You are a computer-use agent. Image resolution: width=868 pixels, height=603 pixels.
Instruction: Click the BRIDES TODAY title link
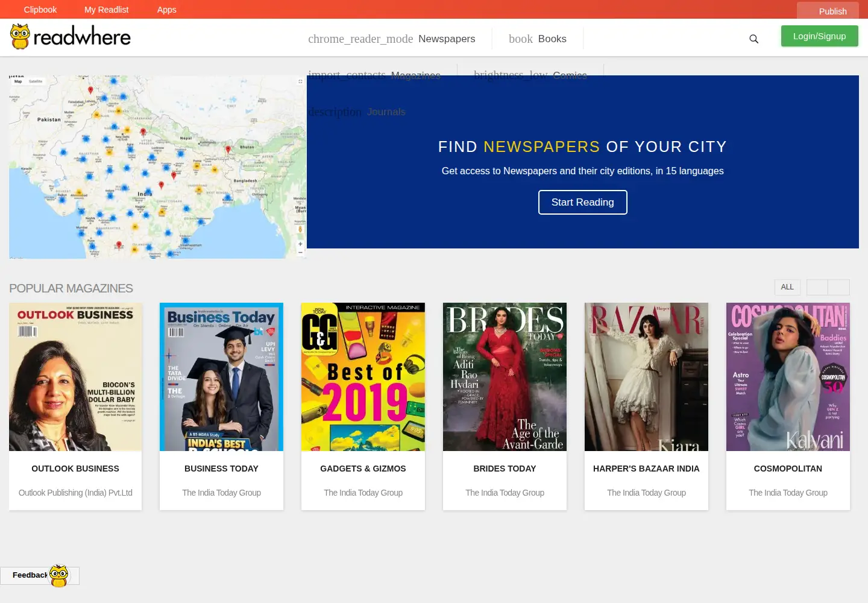pos(505,469)
